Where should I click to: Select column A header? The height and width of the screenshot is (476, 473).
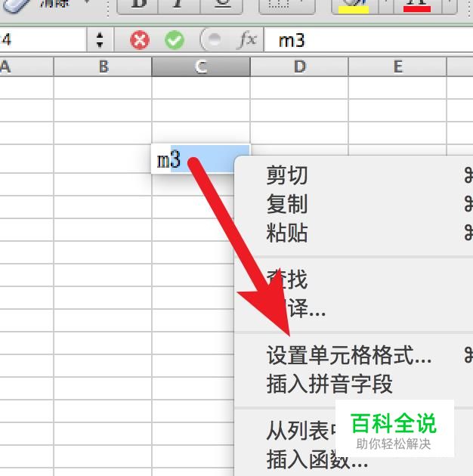[x=26, y=66]
